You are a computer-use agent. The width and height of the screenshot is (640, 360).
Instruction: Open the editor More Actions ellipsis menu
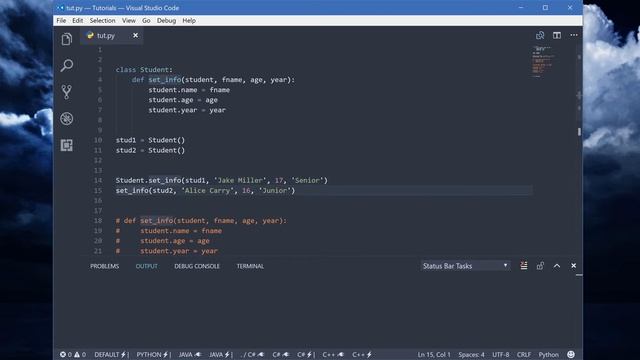(x=574, y=35)
